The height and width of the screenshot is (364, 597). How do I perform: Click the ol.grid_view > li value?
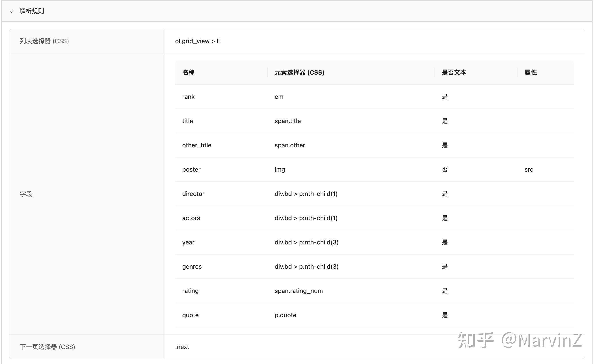pos(197,41)
